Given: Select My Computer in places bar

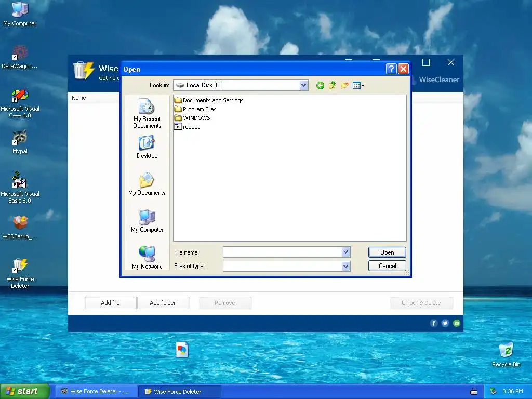Looking at the screenshot, I should point(147,221).
